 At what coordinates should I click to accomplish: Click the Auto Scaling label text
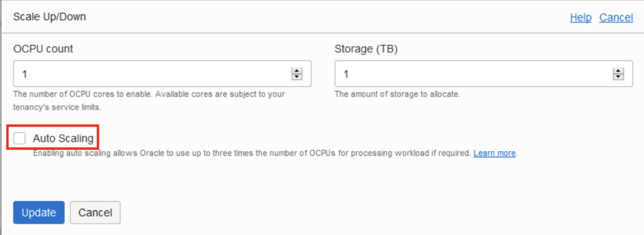(x=63, y=138)
